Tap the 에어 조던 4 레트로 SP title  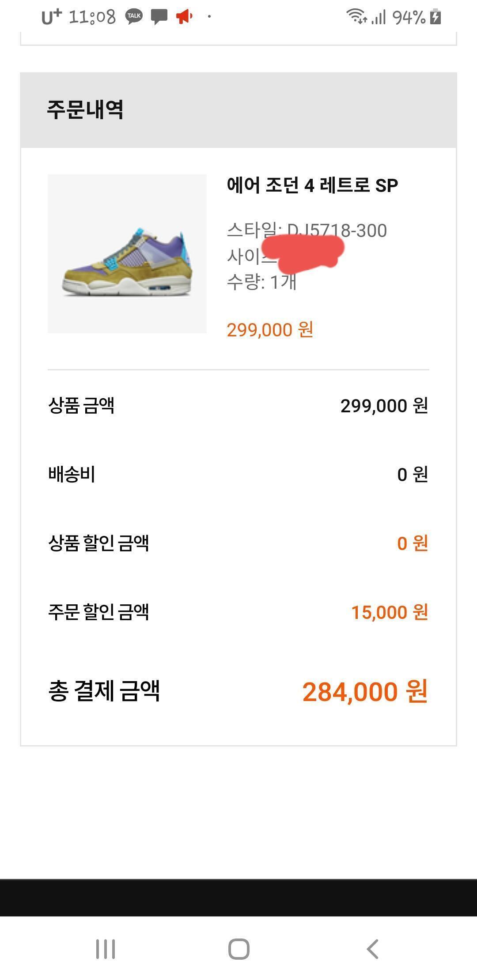coord(312,185)
